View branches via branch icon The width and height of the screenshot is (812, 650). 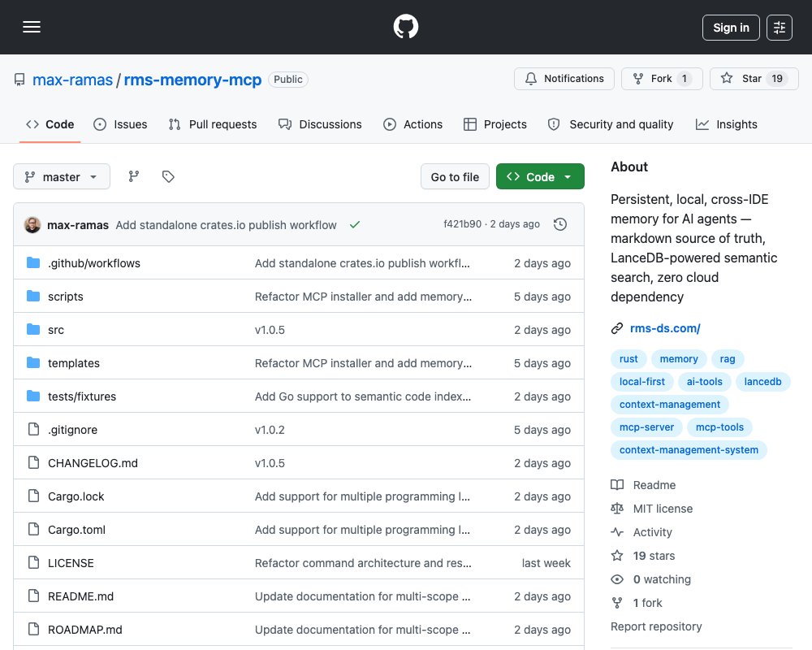click(134, 177)
